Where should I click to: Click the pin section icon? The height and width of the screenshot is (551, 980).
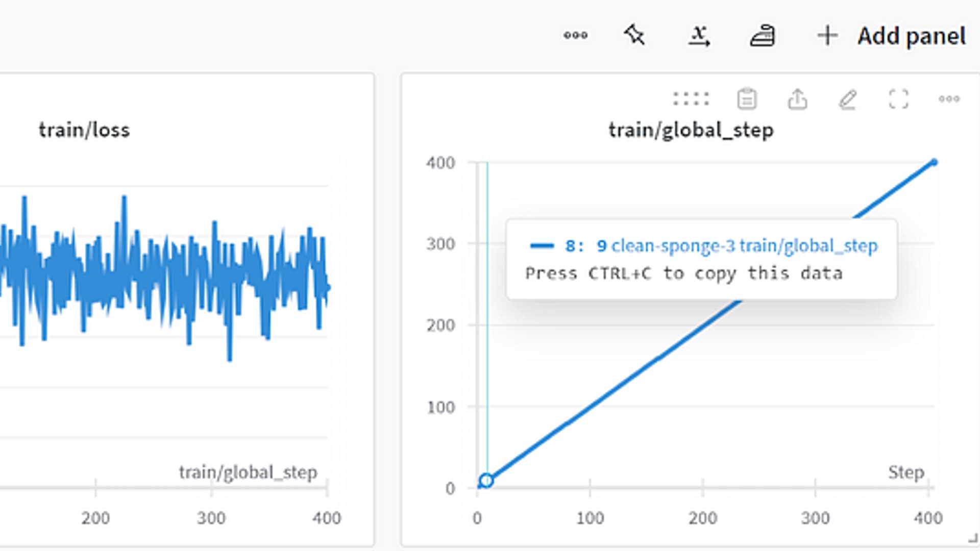pyautogui.click(x=634, y=35)
